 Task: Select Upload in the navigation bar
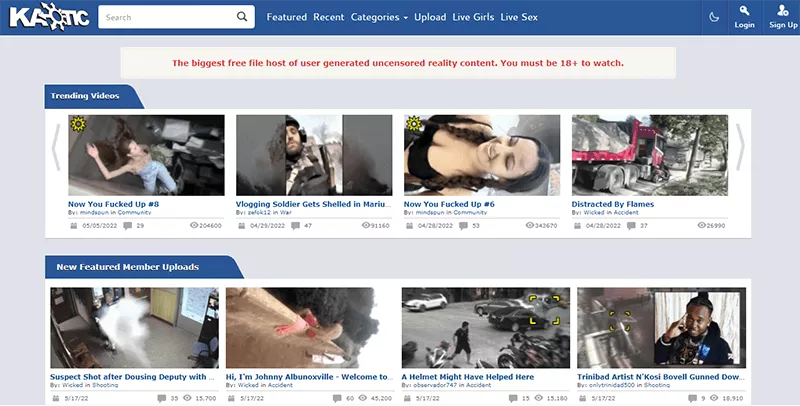click(x=430, y=17)
